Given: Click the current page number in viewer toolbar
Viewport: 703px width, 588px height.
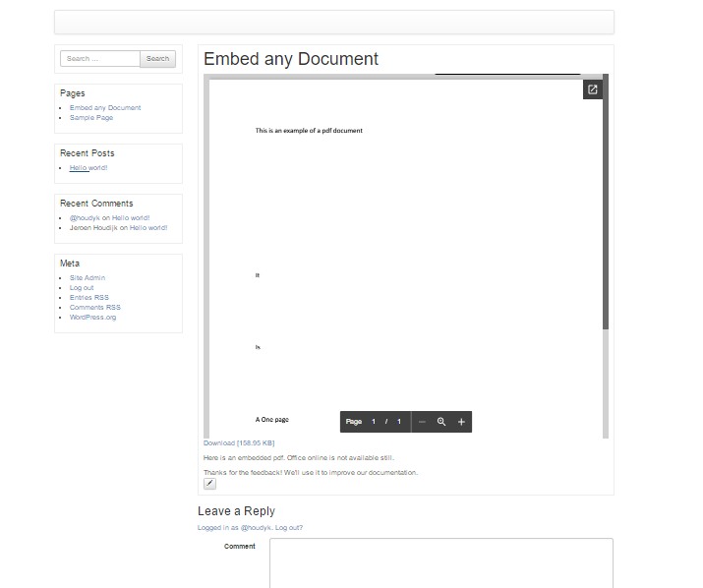Looking at the screenshot, I should 374,422.
